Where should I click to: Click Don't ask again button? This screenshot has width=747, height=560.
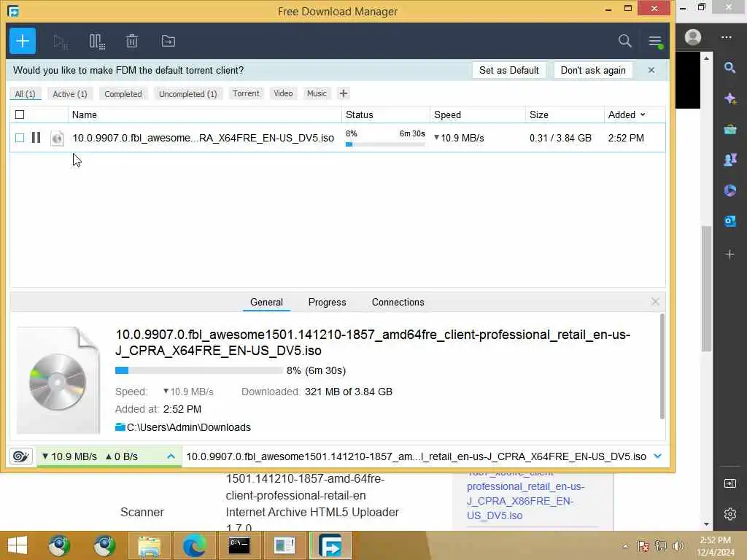coord(593,70)
